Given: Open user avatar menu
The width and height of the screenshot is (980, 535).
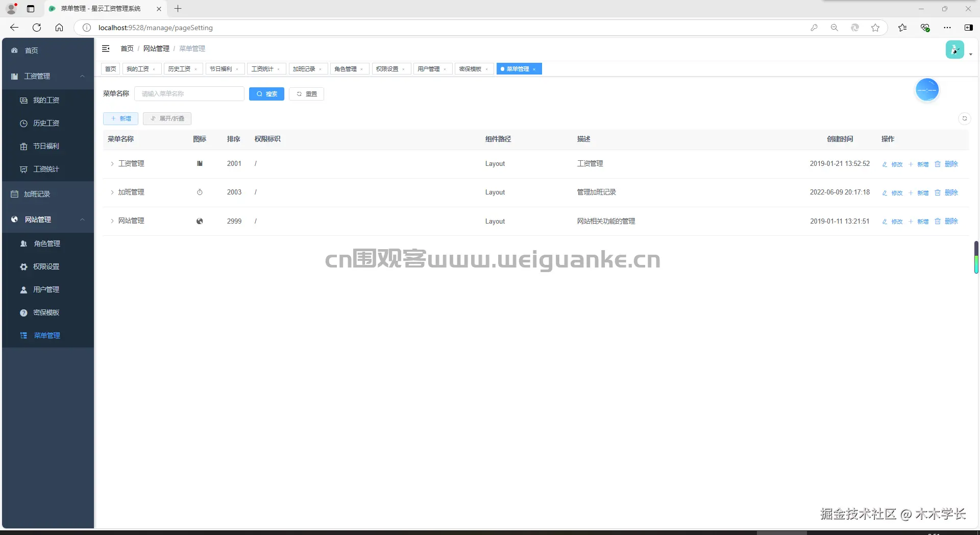Looking at the screenshot, I should point(954,50).
